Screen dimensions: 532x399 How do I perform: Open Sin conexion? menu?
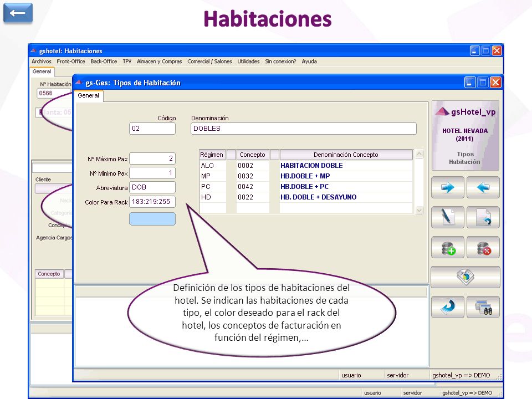pyautogui.click(x=280, y=62)
